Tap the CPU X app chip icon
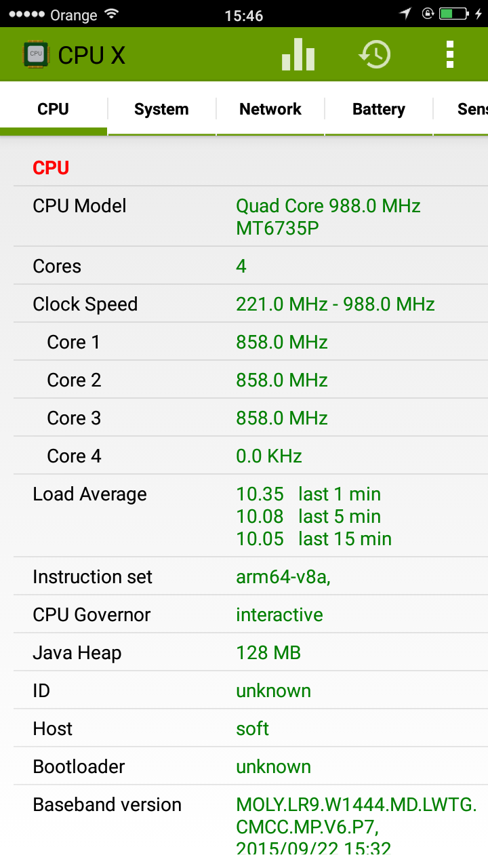 (x=36, y=54)
